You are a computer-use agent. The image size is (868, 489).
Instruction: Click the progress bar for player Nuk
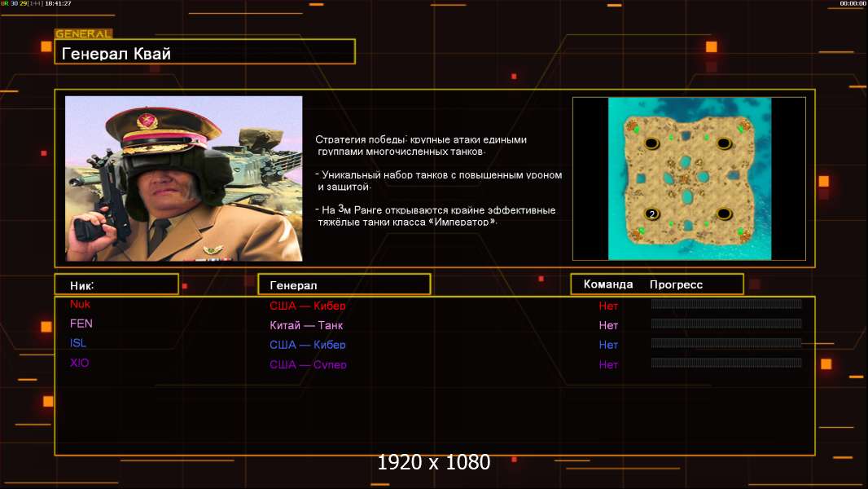click(726, 304)
